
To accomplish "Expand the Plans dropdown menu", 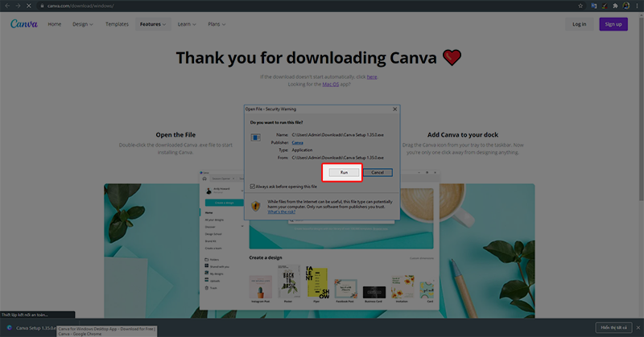I will [217, 24].
